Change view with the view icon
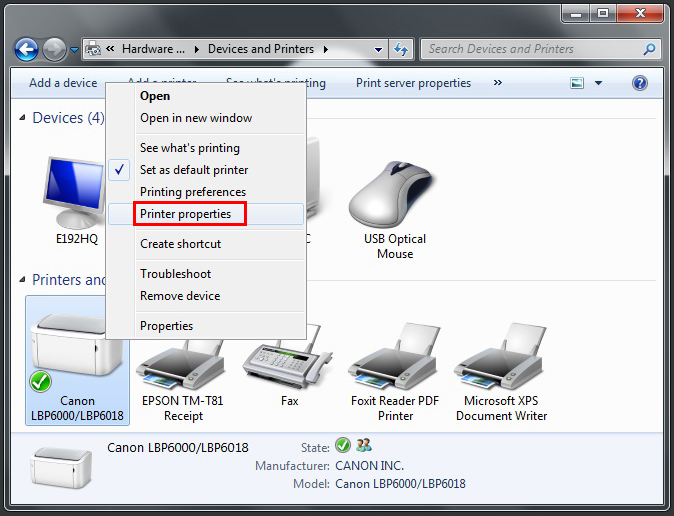 click(x=577, y=83)
